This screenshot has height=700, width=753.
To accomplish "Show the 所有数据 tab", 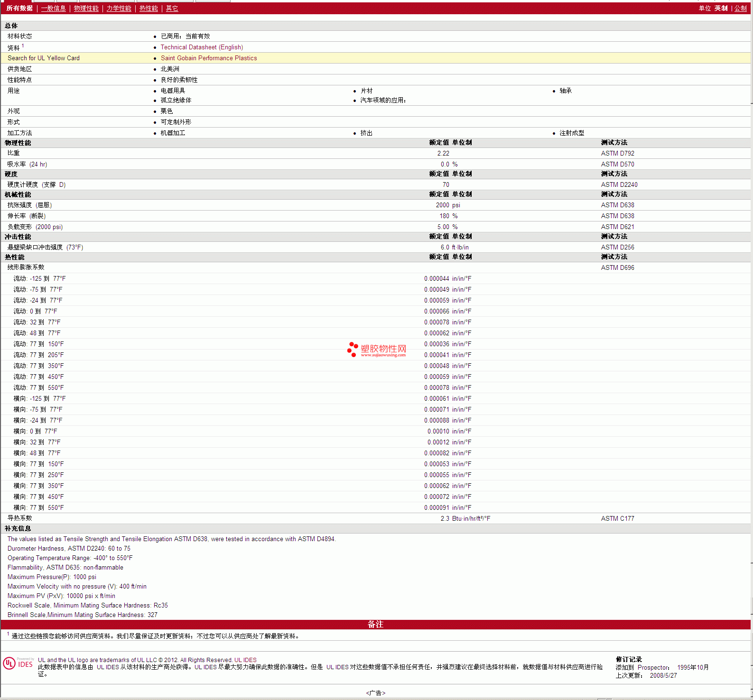I will click(x=19, y=9).
